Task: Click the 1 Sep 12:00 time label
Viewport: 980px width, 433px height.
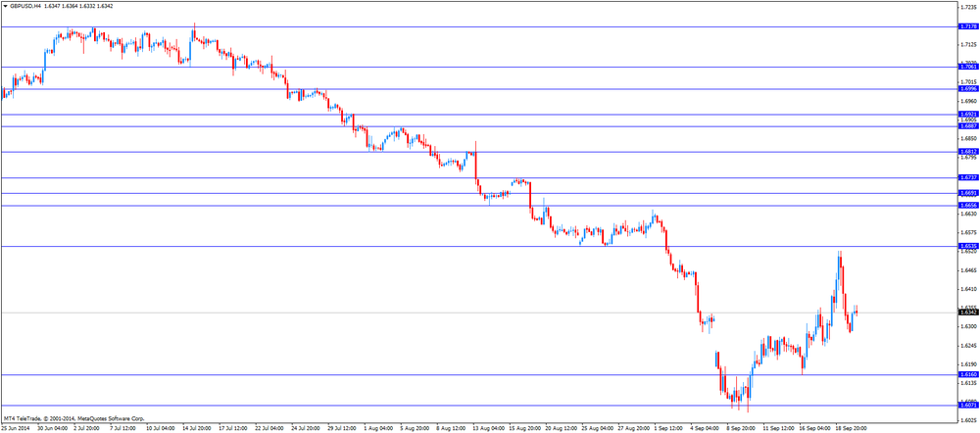Action: pos(668,429)
